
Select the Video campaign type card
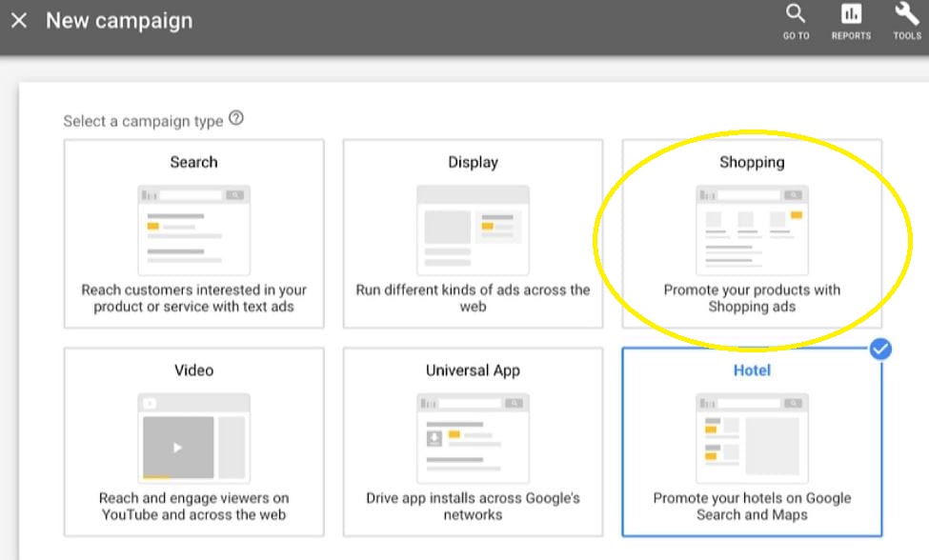(193, 442)
